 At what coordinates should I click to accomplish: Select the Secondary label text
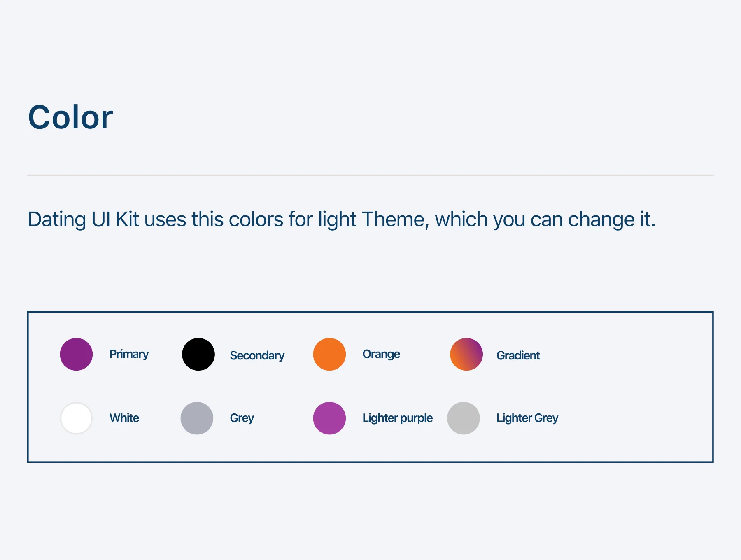click(257, 355)
